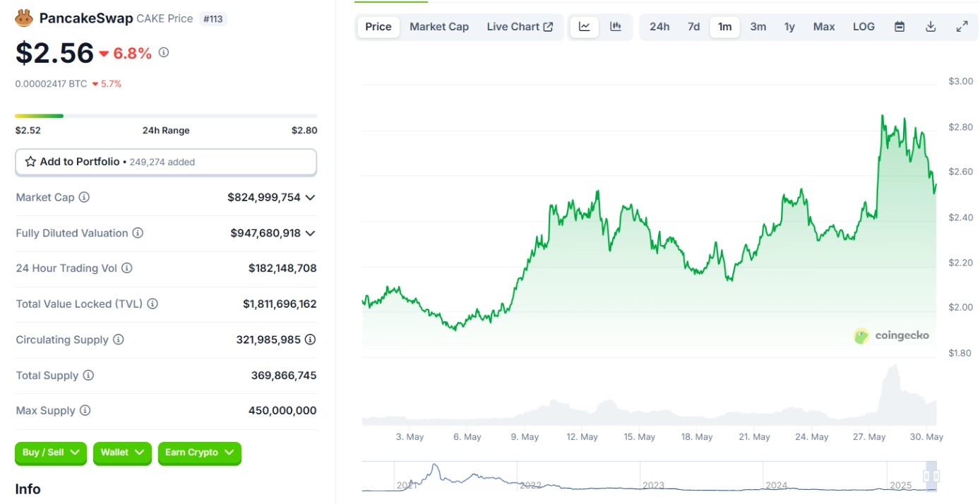
Task: Click the Total Value Locked info icon
Action: [153, 304]
